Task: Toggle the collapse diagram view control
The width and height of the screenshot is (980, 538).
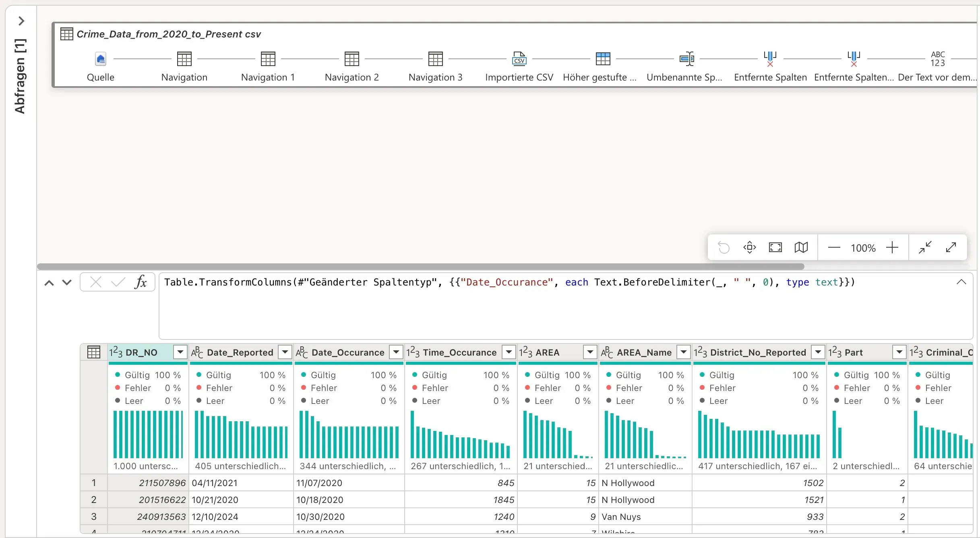Action: [x=925, y=247]
